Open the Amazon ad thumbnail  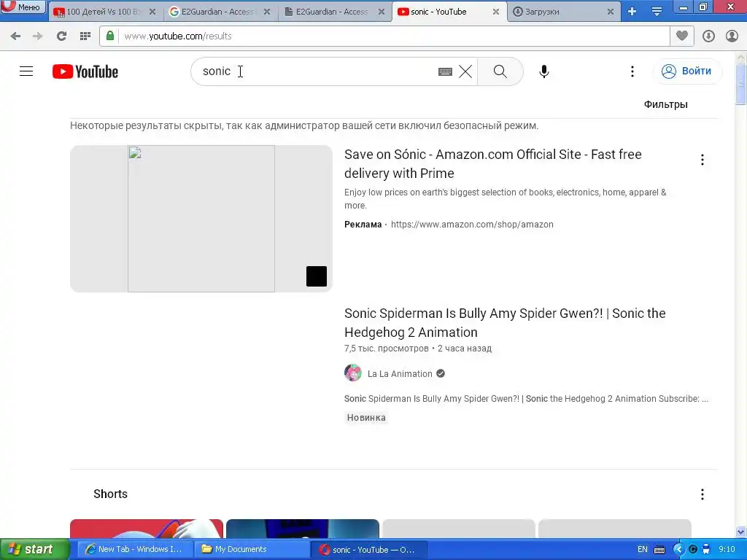(201, 219)
